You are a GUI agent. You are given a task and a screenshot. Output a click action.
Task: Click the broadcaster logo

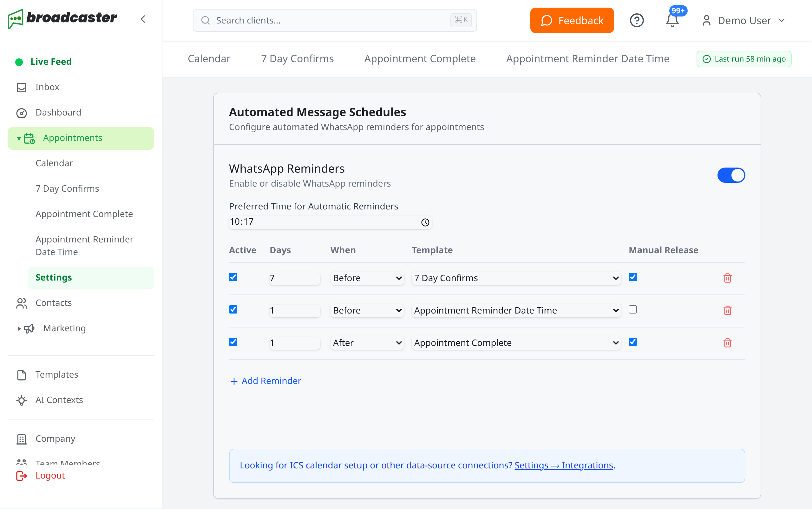coord(62,18)
